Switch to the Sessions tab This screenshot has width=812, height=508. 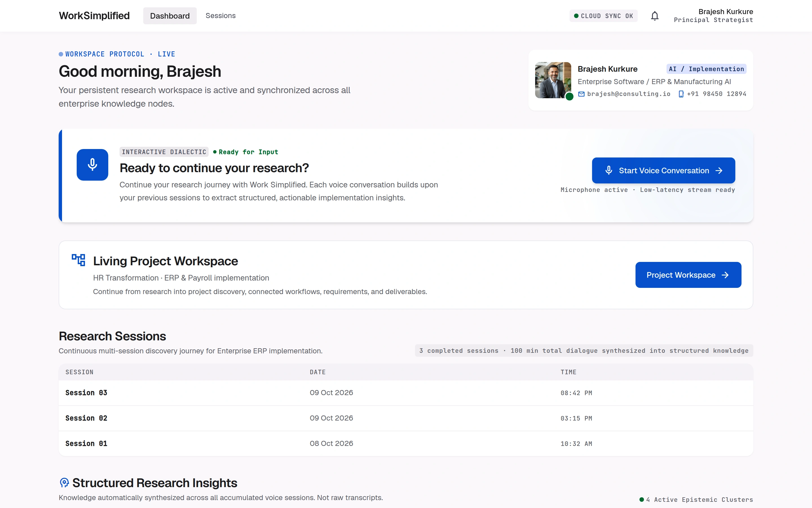(x=220, y=16)
